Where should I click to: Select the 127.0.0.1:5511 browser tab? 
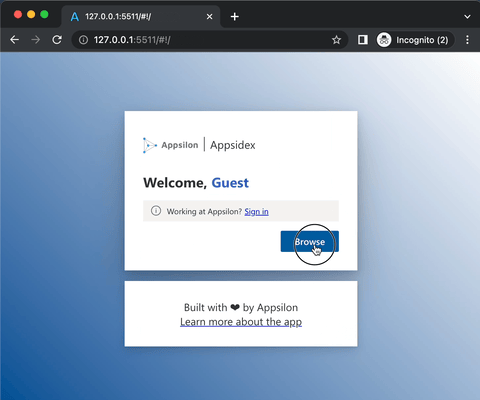141,16
